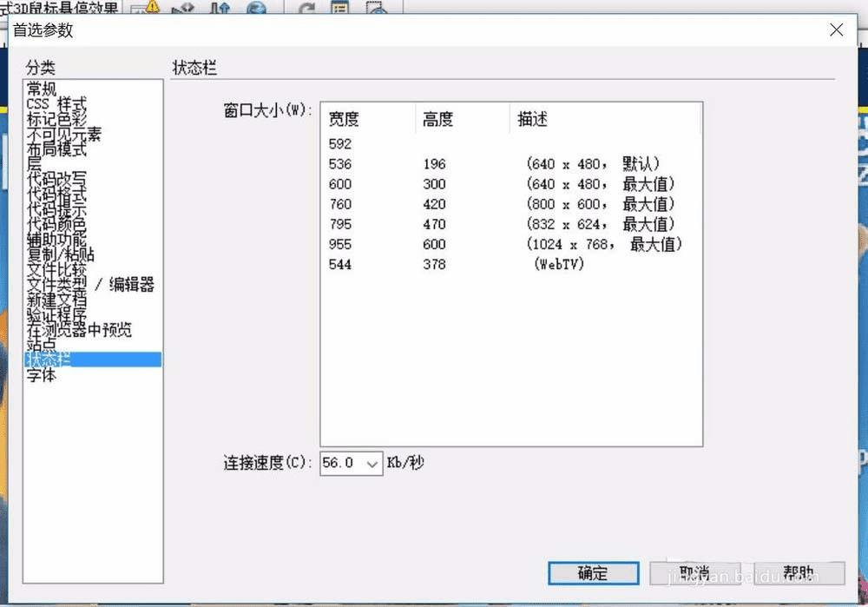Pick the 层 category entry
The image size is (868, 607).
point(34,163)
